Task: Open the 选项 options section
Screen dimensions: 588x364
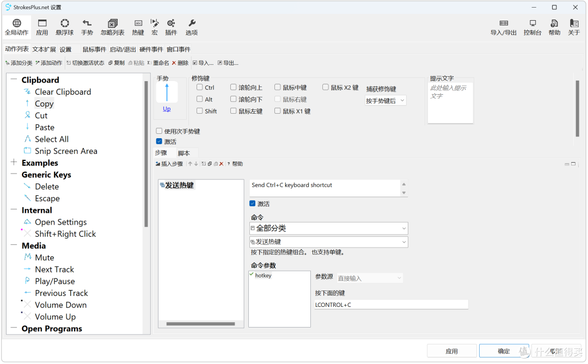Action: [192, 27]
